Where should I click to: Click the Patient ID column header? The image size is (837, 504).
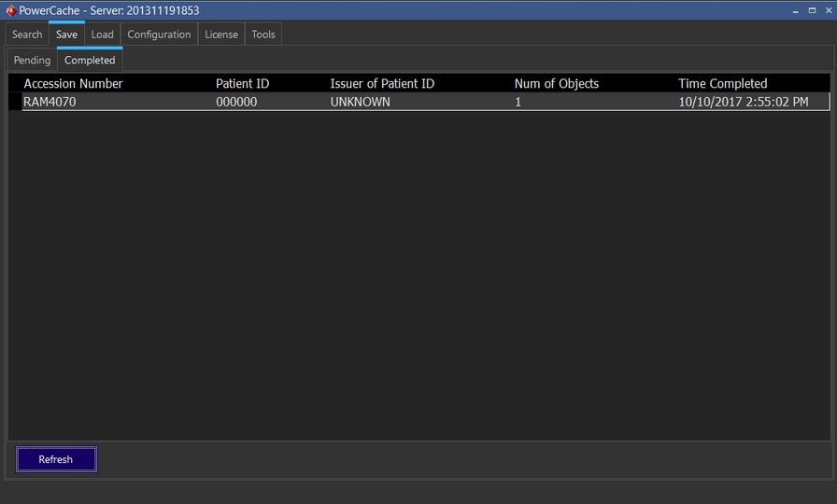tap(242, 84)
